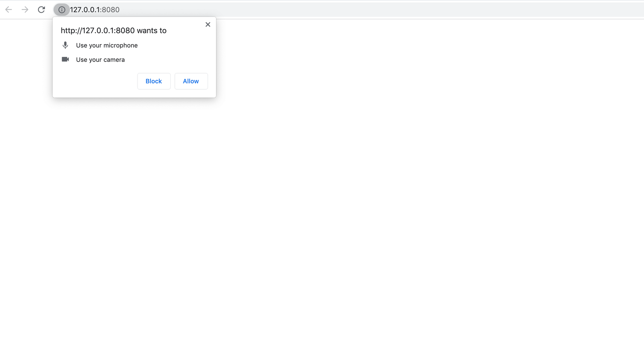Screen dimensions: 644x350
Task: Select the address bar URL 127.0.0.1:8080
Action: click(94, 10)
